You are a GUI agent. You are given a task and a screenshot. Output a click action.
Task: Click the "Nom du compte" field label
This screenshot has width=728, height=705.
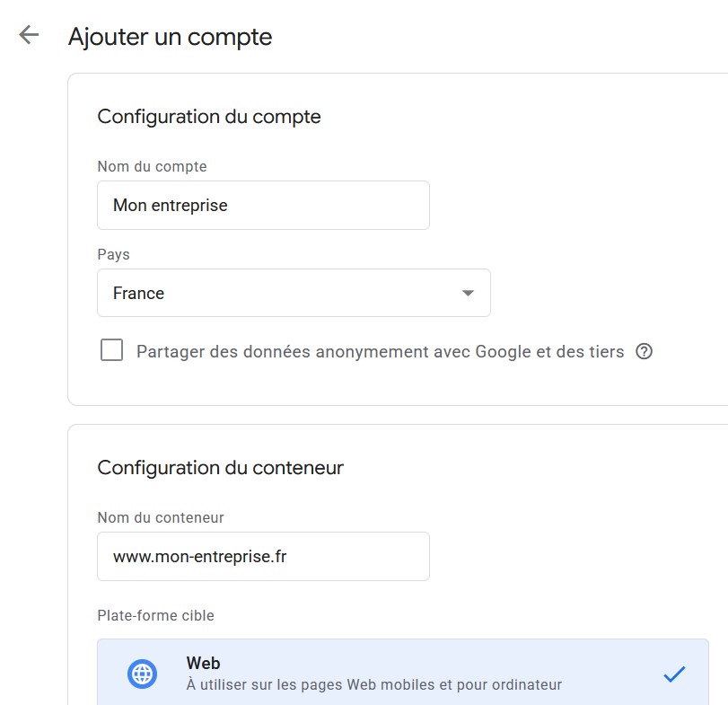pos(152,166)
